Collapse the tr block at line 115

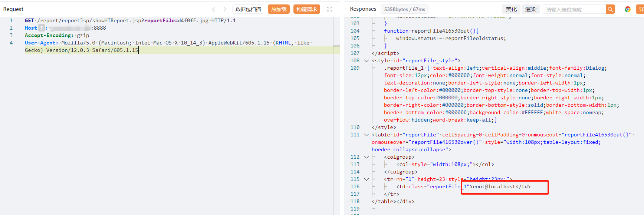[367, 179]
